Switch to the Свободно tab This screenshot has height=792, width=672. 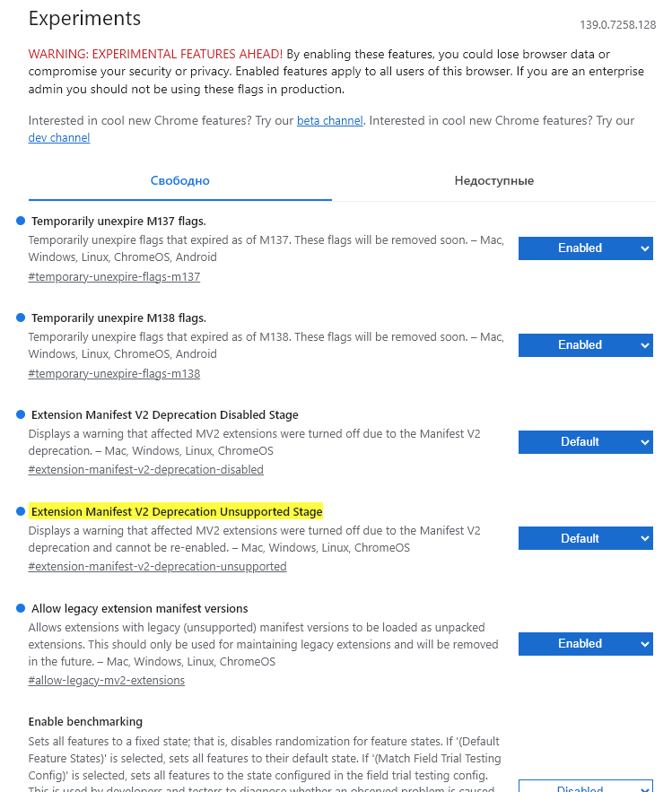tap(179, 181)
